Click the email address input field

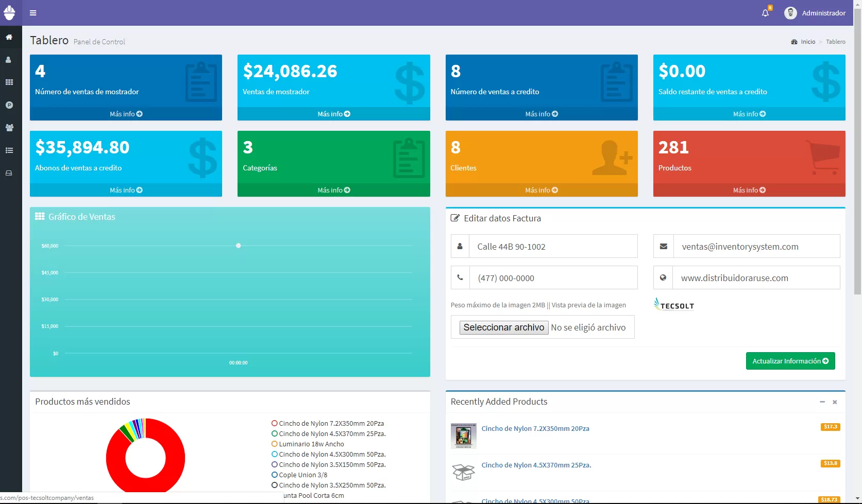756,247
